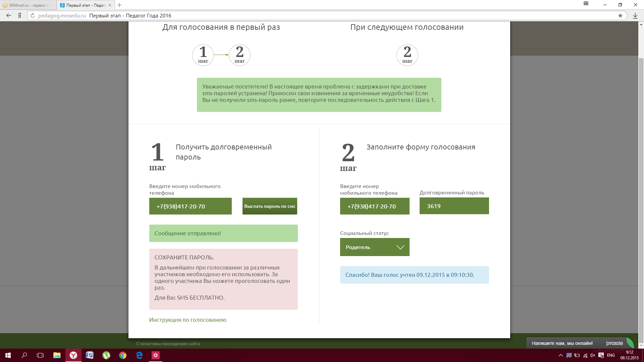This screenshot has width=644, height=362.
Task: Switch to the WMmail.ru tab
Action: pos(28,5)
